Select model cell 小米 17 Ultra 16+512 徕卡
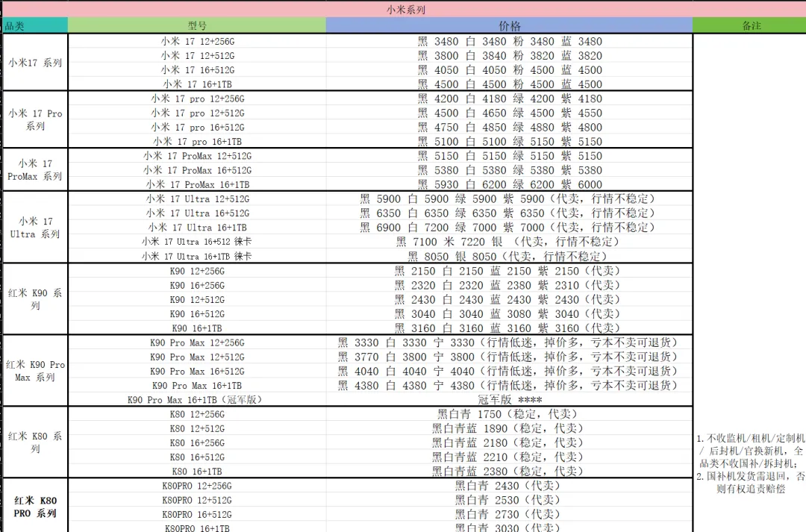The width and height of the screenshot is (806, 532). pyautogui.click(x=197, y=242)
